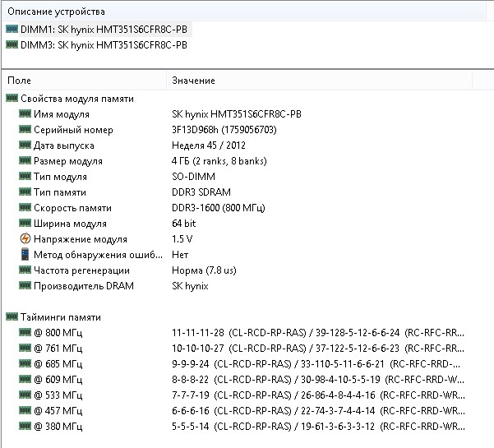
Task: Click the timing value '9-9-9-24' at 685 МГц
Action: (191, 364)
